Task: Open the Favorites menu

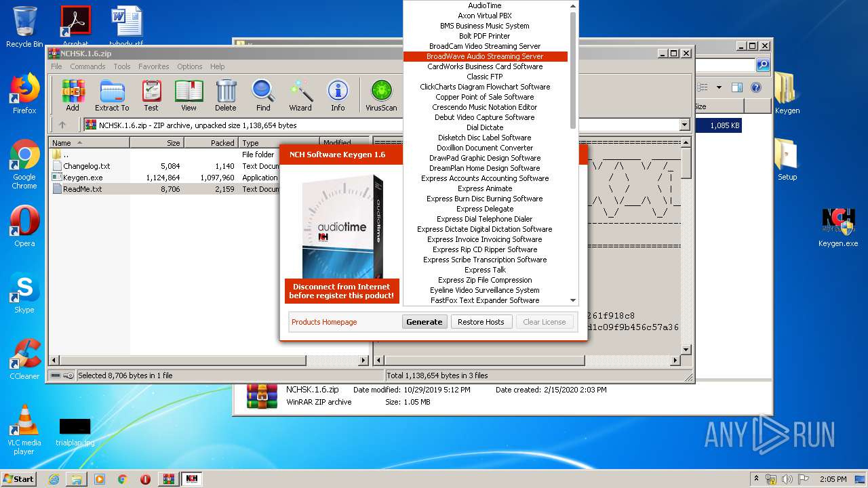Action: (x=154, y=66)
